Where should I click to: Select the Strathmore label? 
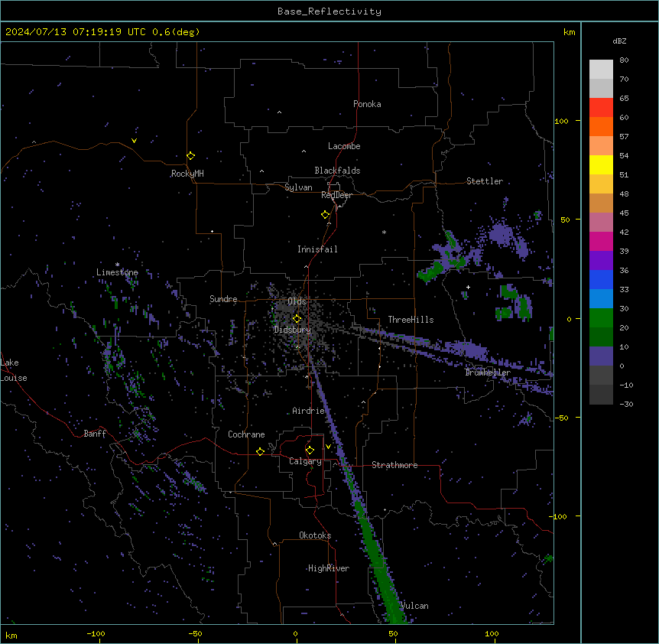(x=394, y=465)
